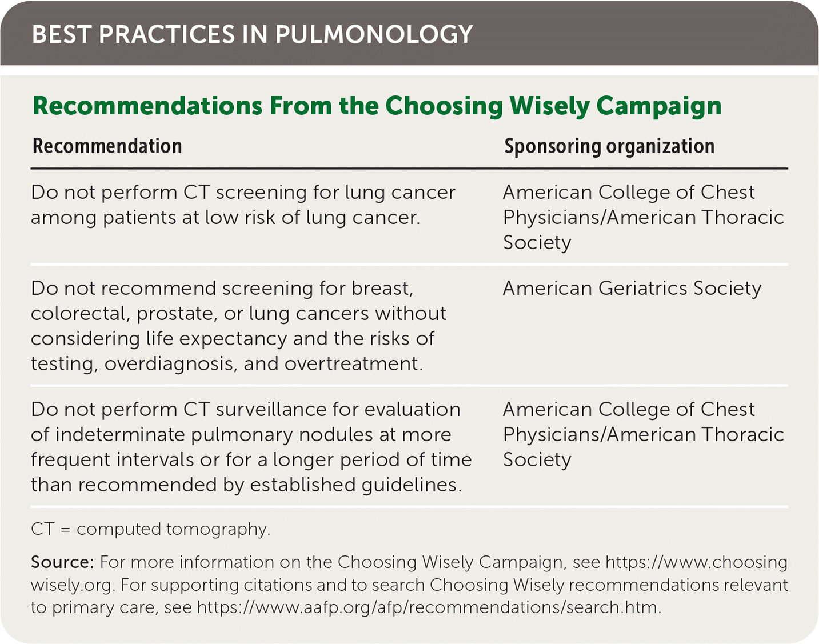Select the breast, colorectal, prostate screening recommendation
The image size is (819, 644).
238,326
